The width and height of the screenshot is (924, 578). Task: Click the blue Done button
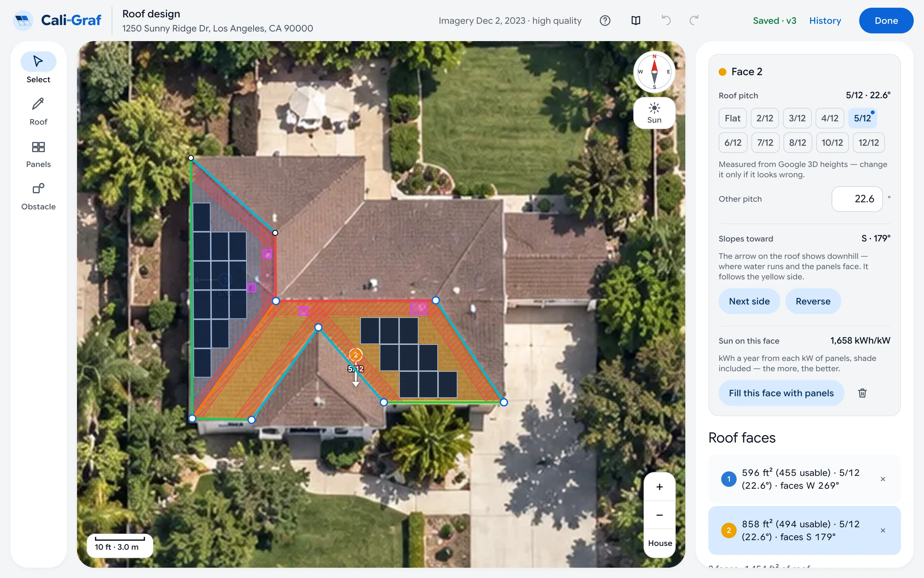click(x=886, y=21)
